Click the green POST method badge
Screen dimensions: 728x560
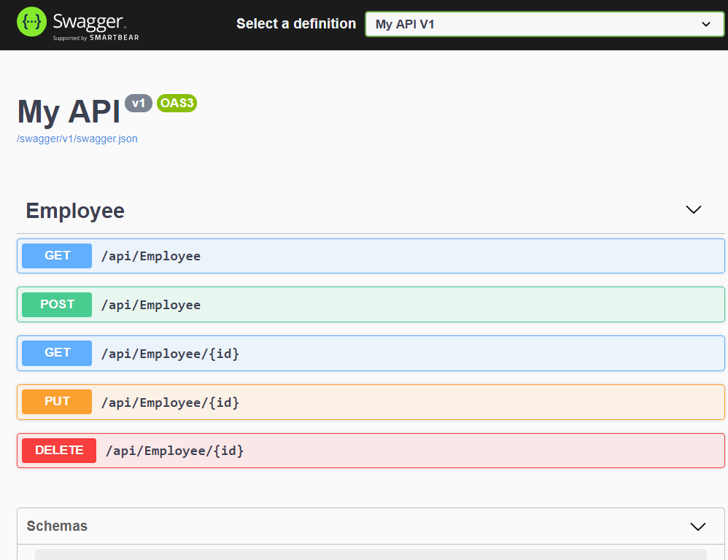pyautogui.click(x=57, y=305)
